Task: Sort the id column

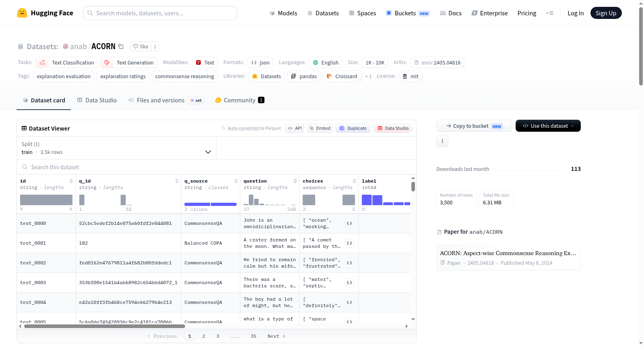Action: click(71, 181)
